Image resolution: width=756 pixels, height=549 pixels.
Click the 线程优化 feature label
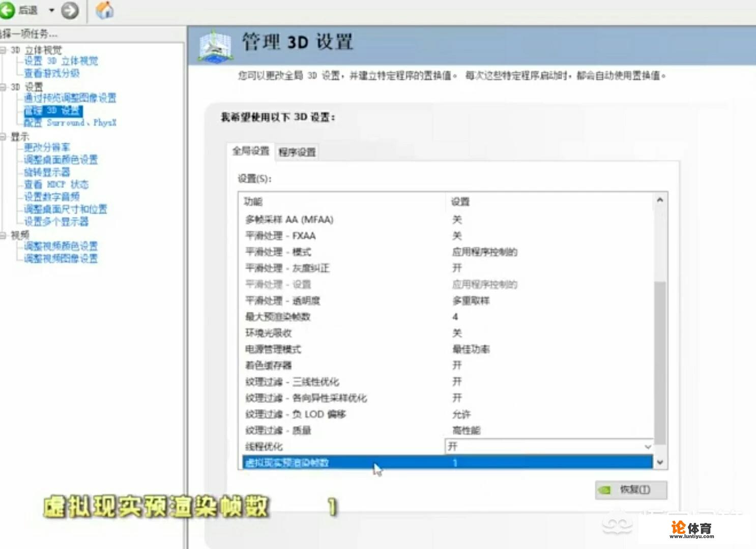click(x=264, y=447)
